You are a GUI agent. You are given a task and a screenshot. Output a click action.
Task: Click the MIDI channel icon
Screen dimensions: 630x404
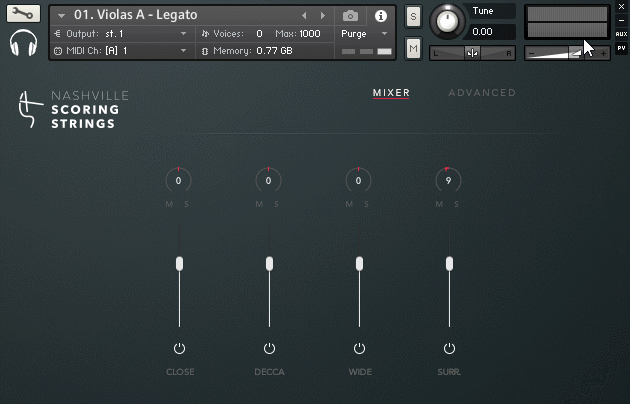click(58, 51)
